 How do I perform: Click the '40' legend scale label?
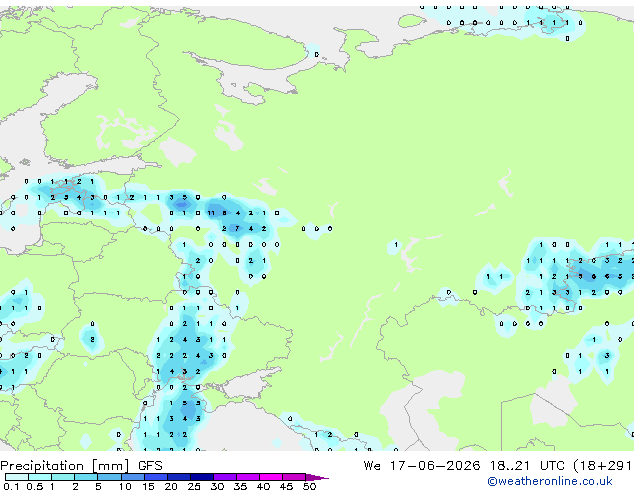coord(263,486)
